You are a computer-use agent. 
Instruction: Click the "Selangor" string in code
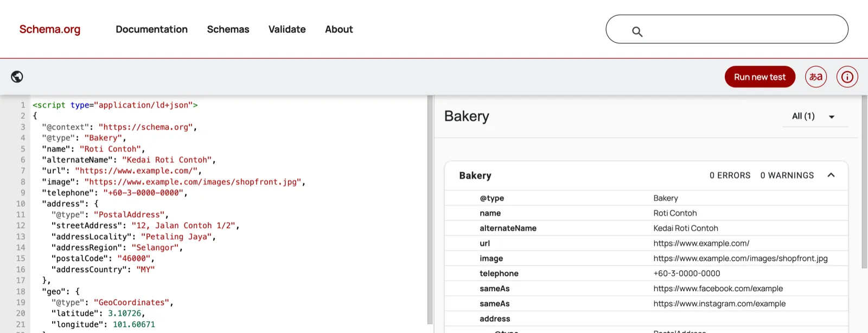[155, 248]
